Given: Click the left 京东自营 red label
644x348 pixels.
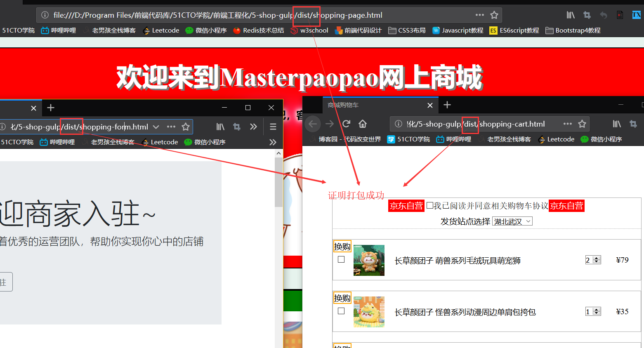Looking at the screenshot, I should 406,206.
